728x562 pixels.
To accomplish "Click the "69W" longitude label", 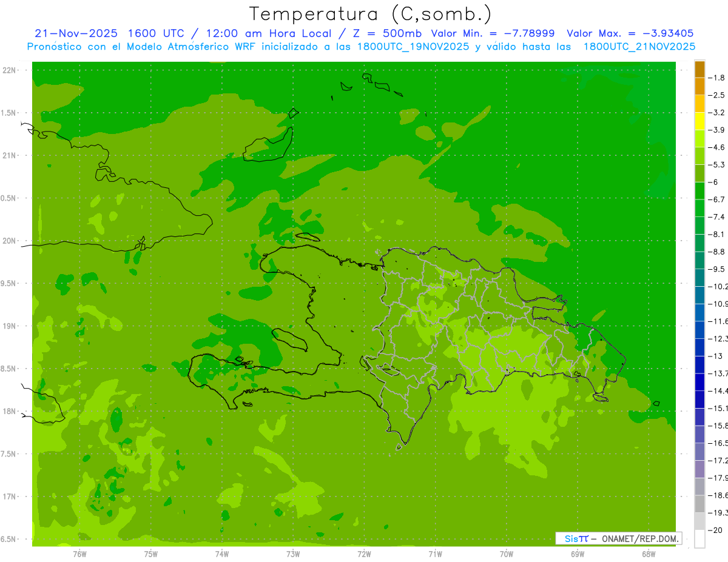I will pyautogui.click(x=578, y=554).
